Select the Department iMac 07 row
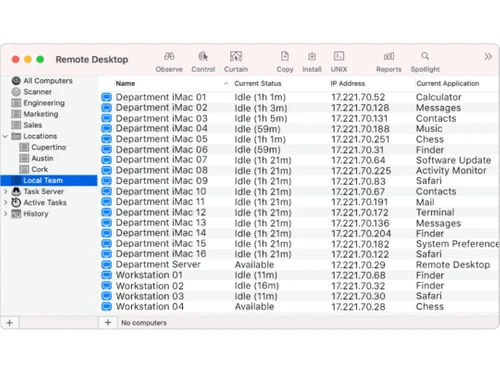 click(299, 160)
